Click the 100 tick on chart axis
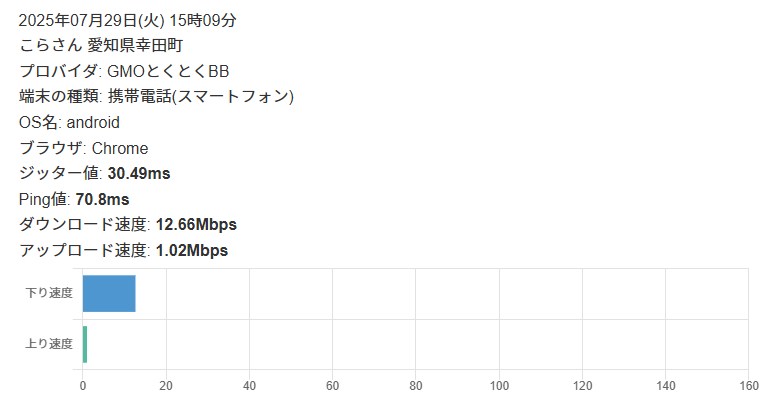This screenshot has height=406, width=776. 498,385
